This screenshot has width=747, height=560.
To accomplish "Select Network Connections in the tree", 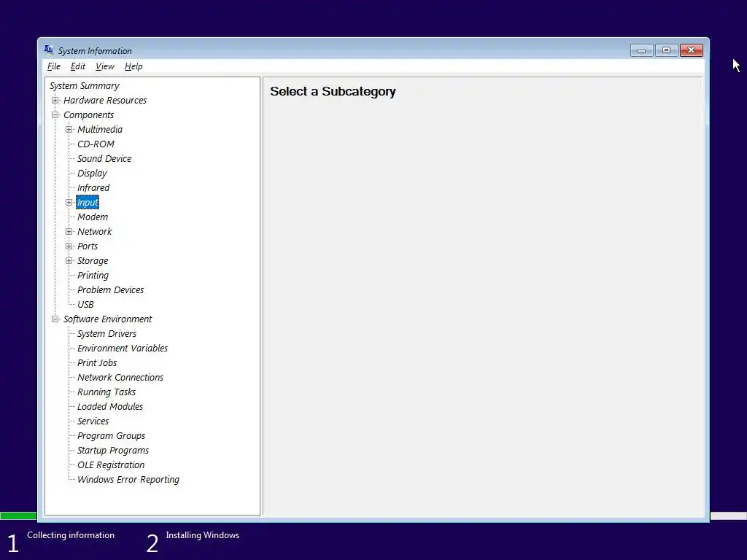I will pos(120,377).
